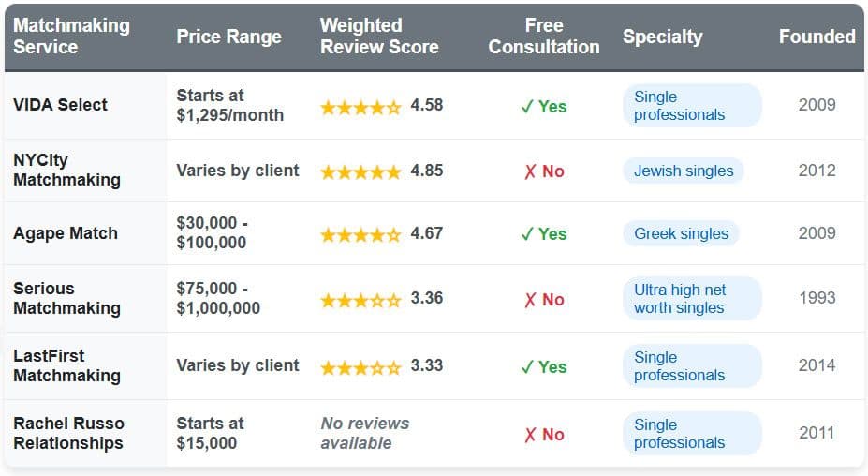Select the Ultra high net worth singles tag
Screen dimensions: 868x476
pos(692,299)
